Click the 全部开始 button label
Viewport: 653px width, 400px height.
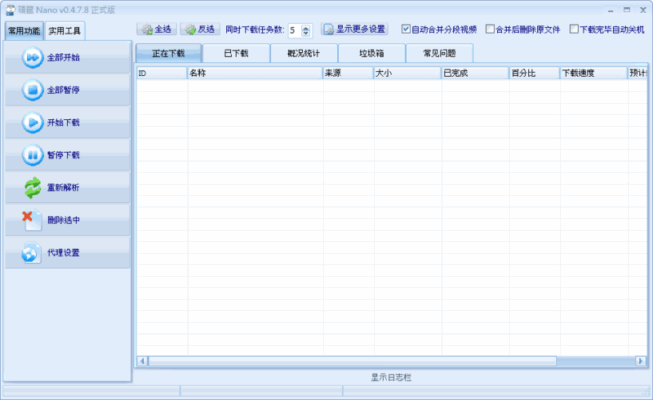click(63, 58)
